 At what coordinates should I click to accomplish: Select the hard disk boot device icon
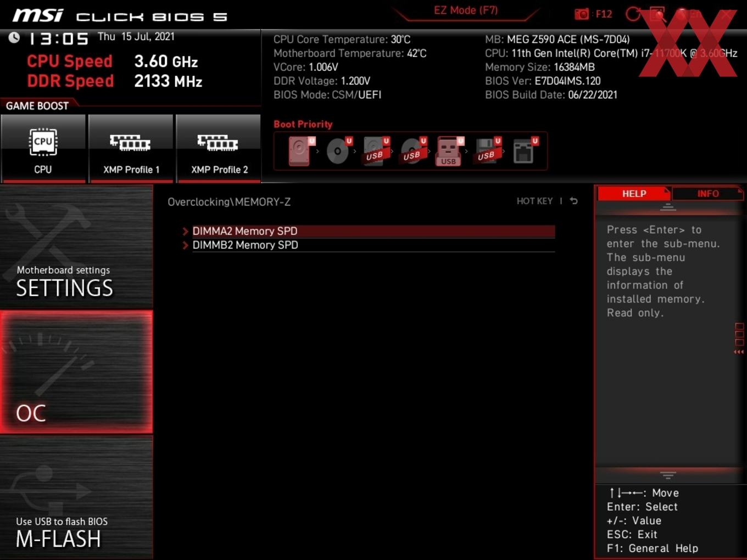[x=300, y=151]
